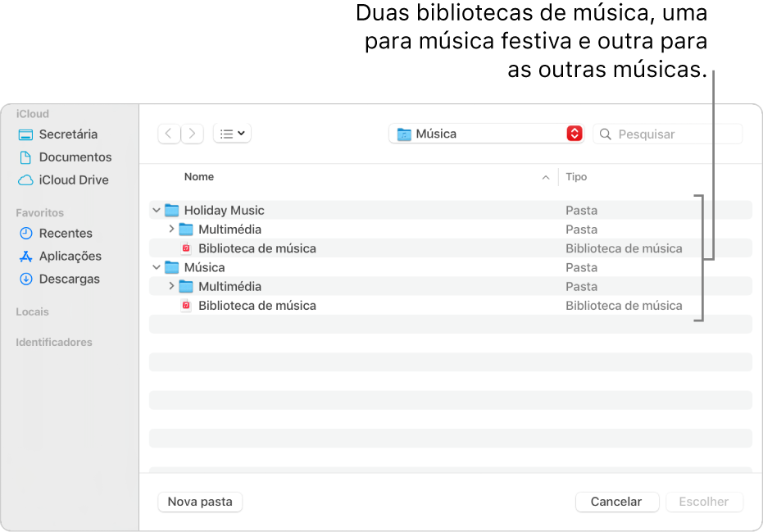The height and width of the screenshot is (532, 763).
Task: Click the Favoritos sidebar section header
Action: click(40, 212)
